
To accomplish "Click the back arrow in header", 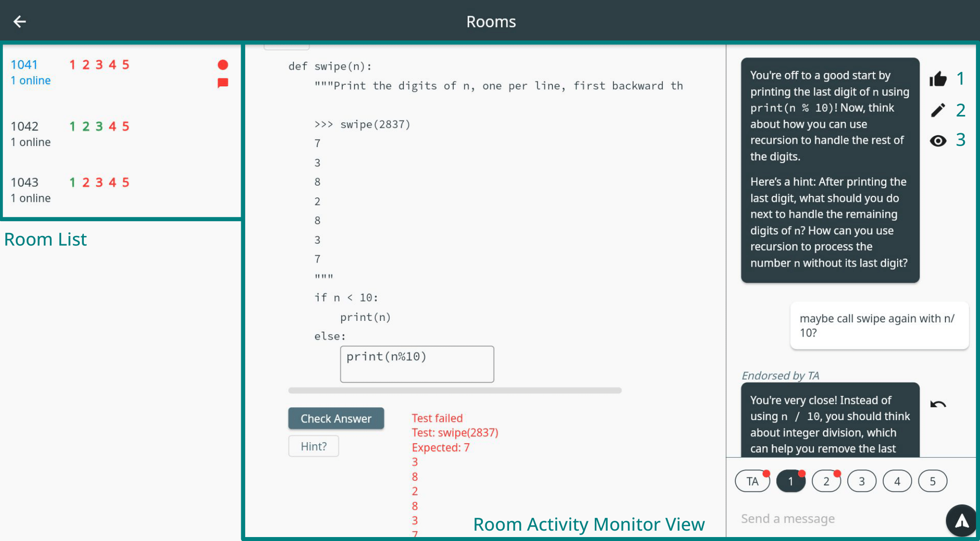I will [20, 22].
